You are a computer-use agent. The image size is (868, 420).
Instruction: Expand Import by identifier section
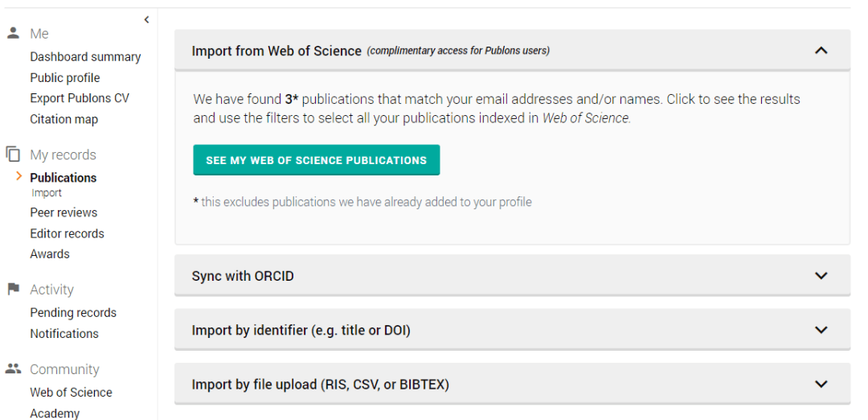pos(821,330)
